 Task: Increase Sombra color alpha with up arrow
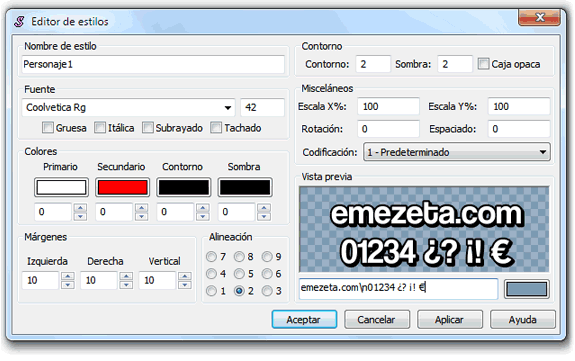[x=264, y=208]
